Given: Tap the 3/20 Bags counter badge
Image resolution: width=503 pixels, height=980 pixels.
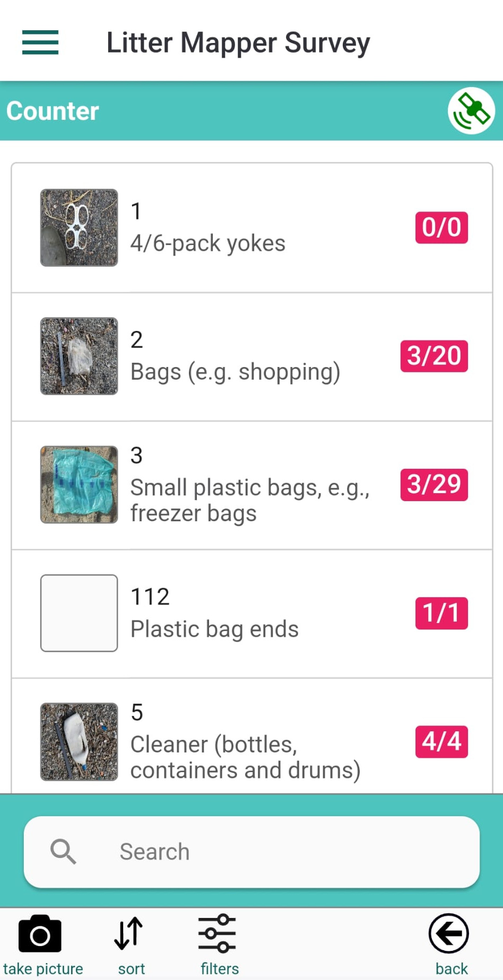Looking at the screenshot, I should (x=434, y=356).
